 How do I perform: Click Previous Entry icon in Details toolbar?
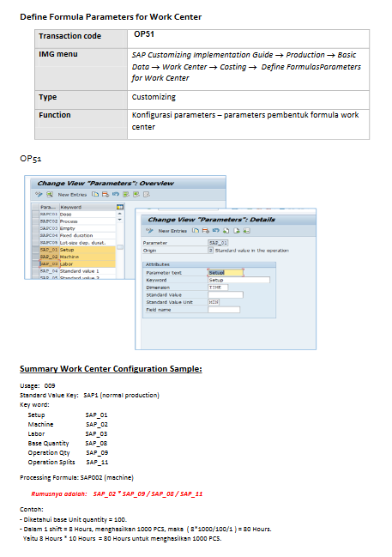[226, 231]
